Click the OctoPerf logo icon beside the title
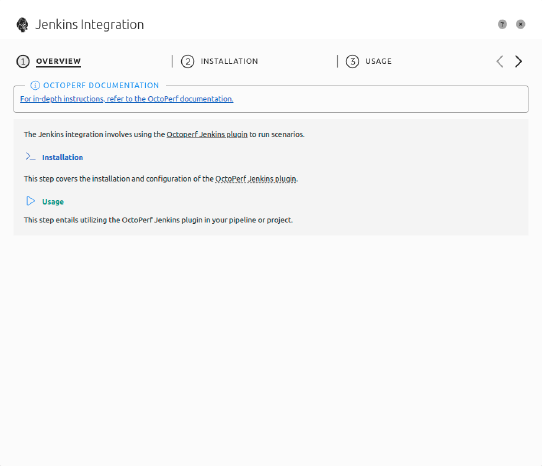Image resolution: width=542 pixels, height=466 pixels. pyautogui.click(x=22, y=25)
